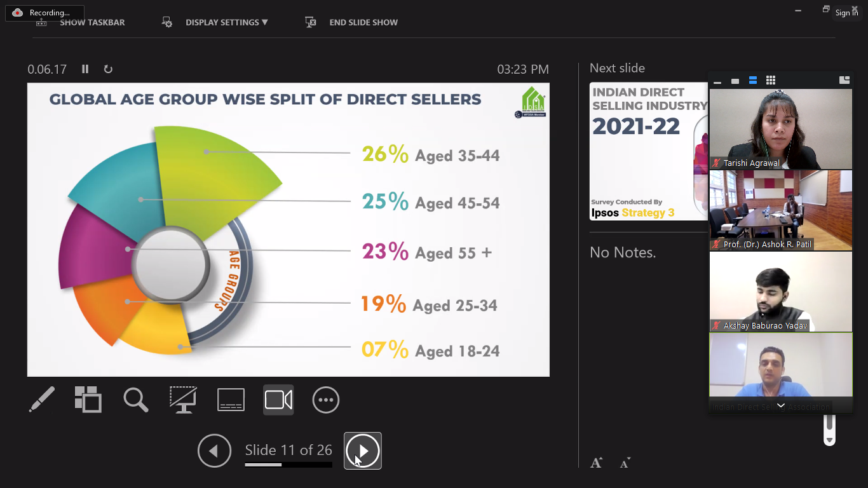Advance to the next slide
This screenshot has height=488, width=868.
point(363,451)
